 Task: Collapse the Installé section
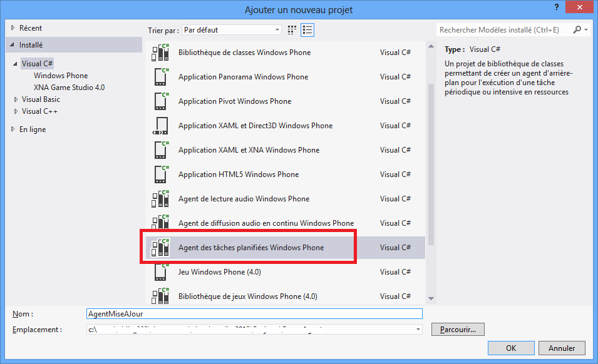pyautogui.click(x=12, y=45)
